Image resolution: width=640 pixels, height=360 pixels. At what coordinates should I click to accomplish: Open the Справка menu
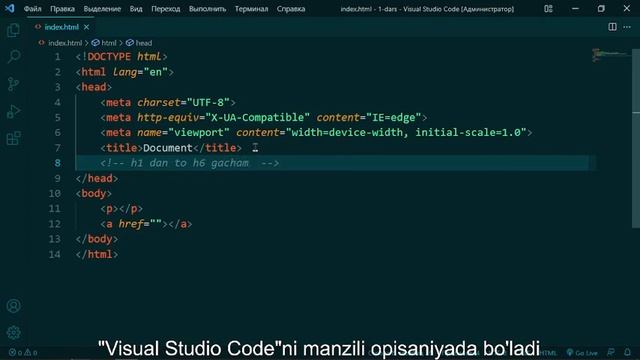click(x=291, y=9)
